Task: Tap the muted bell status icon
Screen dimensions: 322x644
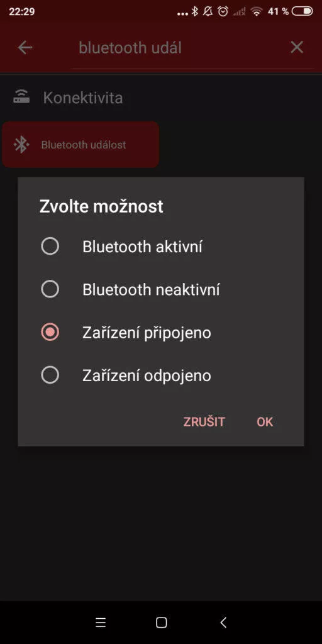Action: click(208, 11)
